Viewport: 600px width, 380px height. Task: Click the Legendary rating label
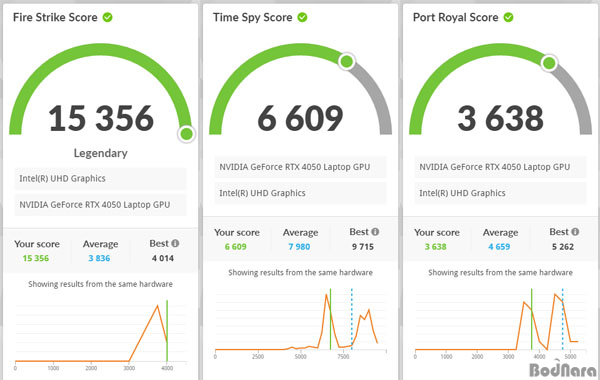click(x=101, y=153)
